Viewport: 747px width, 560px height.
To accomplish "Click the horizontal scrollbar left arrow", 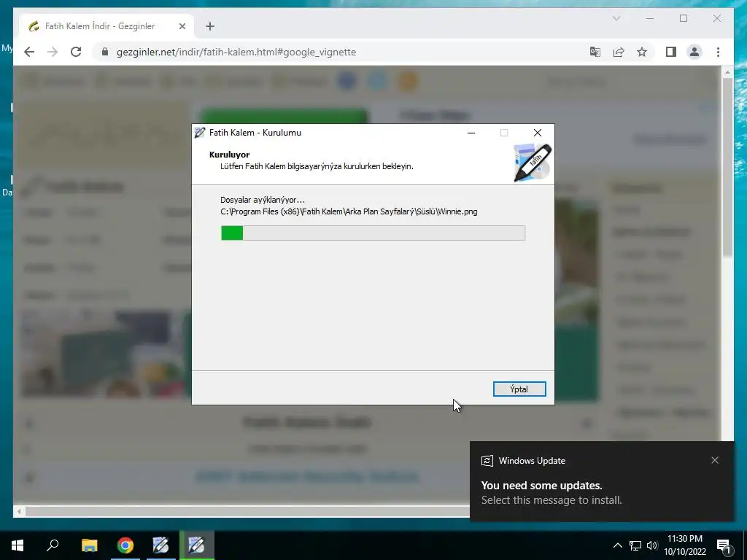I will click(x=19, y=511).
